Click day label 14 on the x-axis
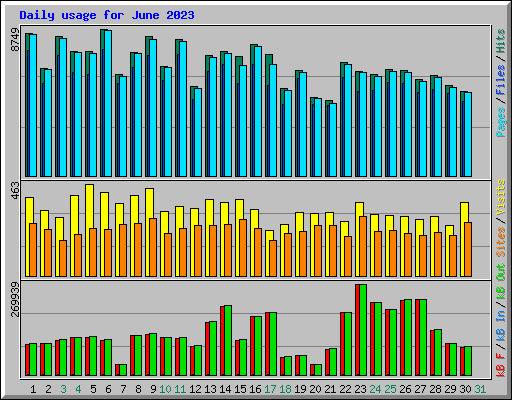The width and height of the screenshot is (512, 400). point(225,389)
